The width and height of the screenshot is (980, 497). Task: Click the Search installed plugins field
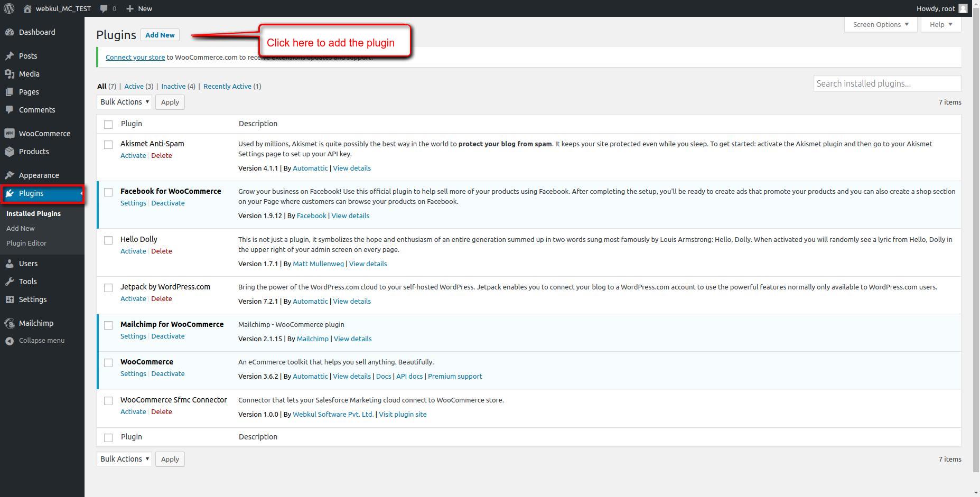pos(886,83)
